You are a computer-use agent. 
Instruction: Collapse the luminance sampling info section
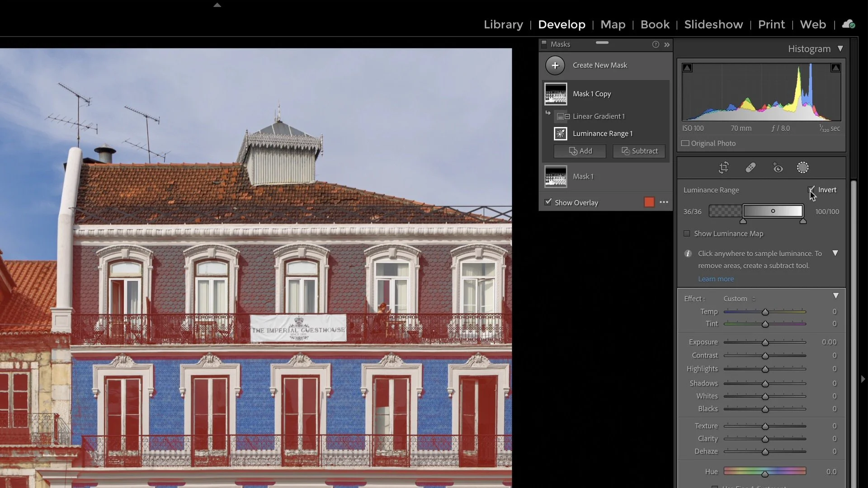click(835, 253)
